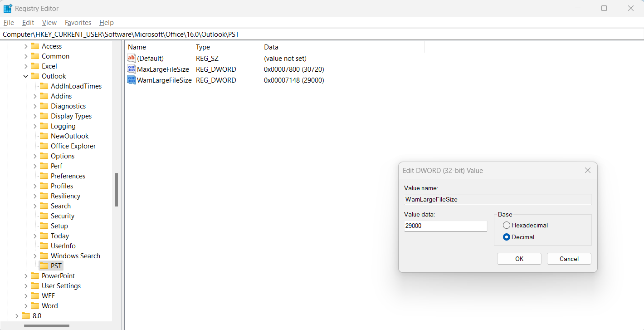Expand the Common key
Image resolution: width=644 pixels, height=330 pixels.
26,56
